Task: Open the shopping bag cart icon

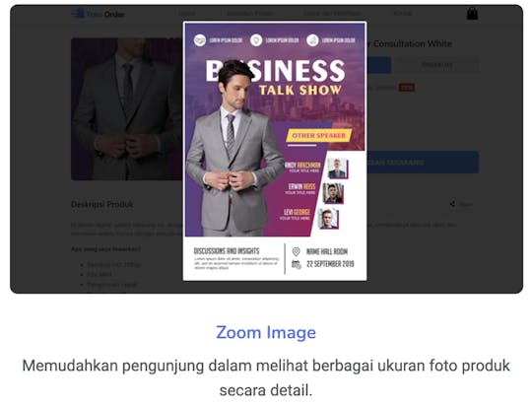Action: 472,14
